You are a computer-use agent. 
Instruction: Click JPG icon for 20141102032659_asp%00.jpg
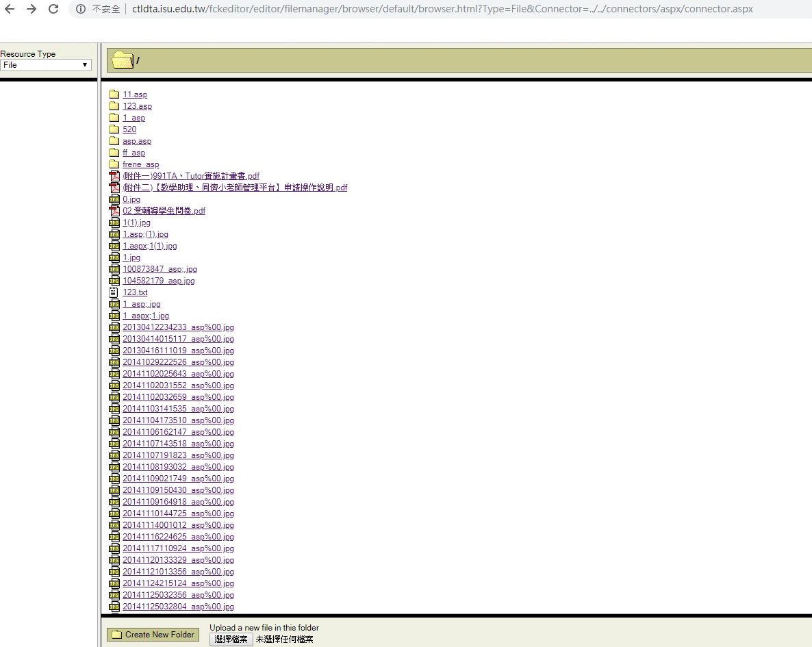[x=114, y=397]
